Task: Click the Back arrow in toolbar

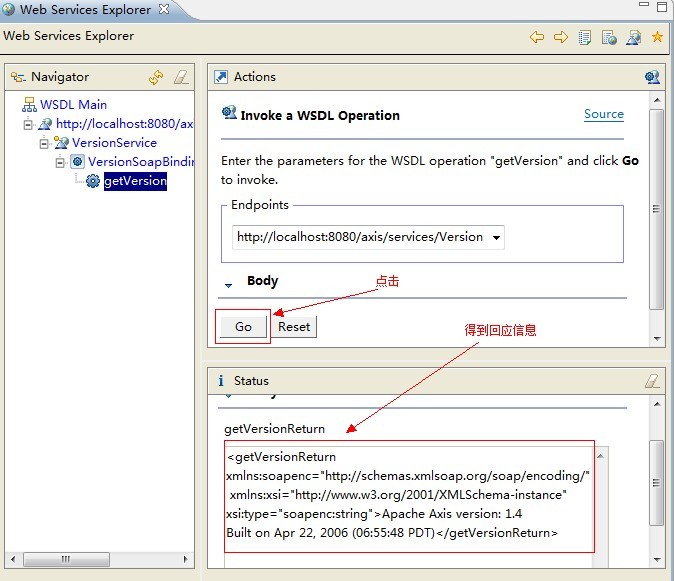Action: pyautogui.click(x=537, y=38)
